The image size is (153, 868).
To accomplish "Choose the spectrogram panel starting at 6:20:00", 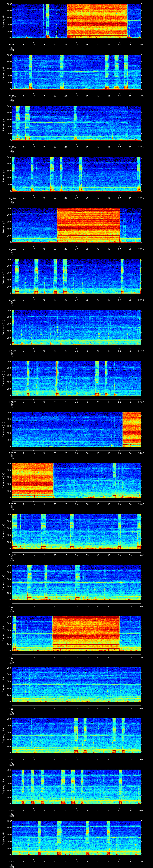I will [x=76, y=327].
